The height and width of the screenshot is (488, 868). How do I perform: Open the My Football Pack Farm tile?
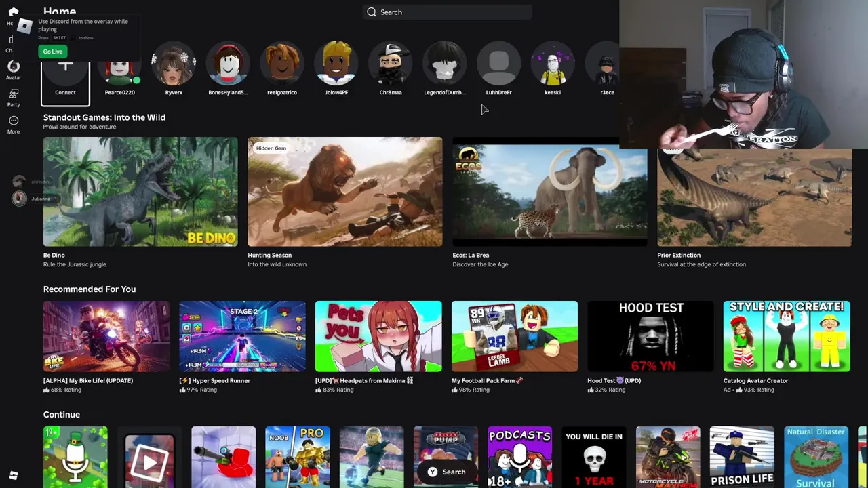[515, 336]
